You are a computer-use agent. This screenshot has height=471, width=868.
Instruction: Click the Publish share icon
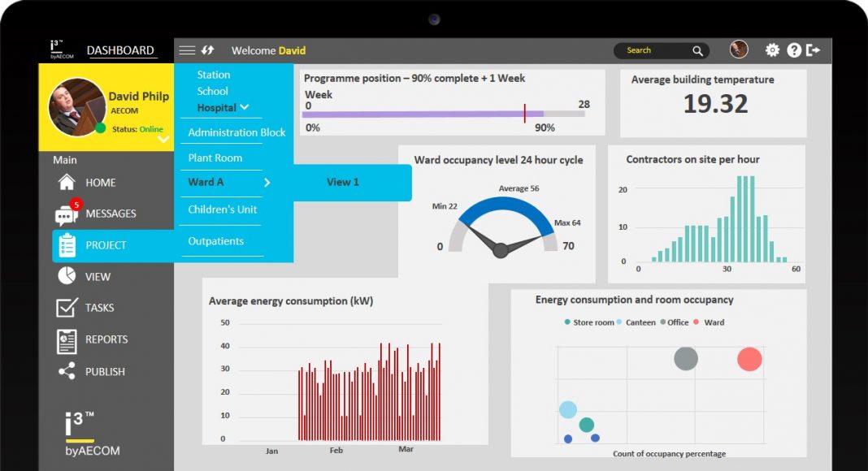(67, 372)
